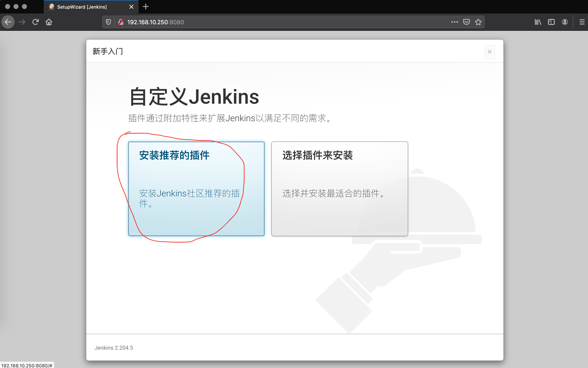Open a new browser tab

point(146,7)
